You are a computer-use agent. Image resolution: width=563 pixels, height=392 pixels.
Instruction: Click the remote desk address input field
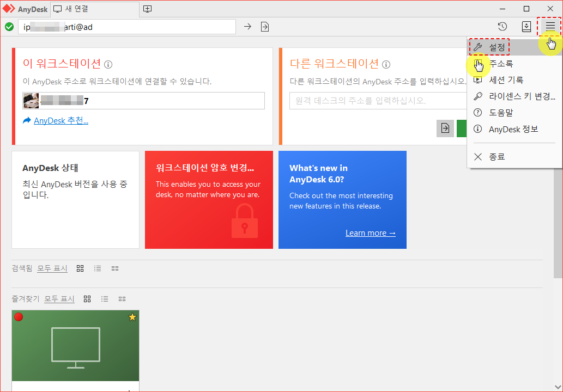click(378, 101)
